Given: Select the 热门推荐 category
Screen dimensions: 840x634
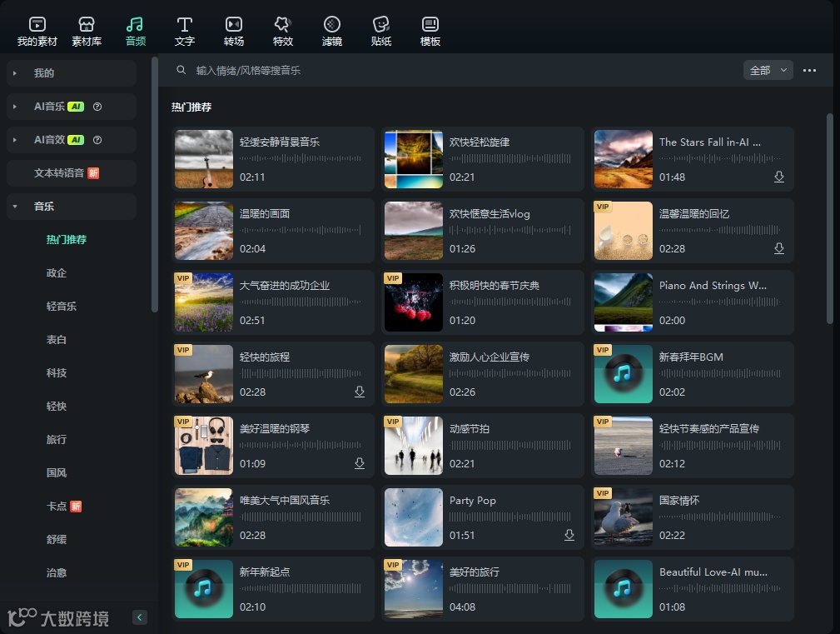Looking at the screenshot, I should point(67,240).
